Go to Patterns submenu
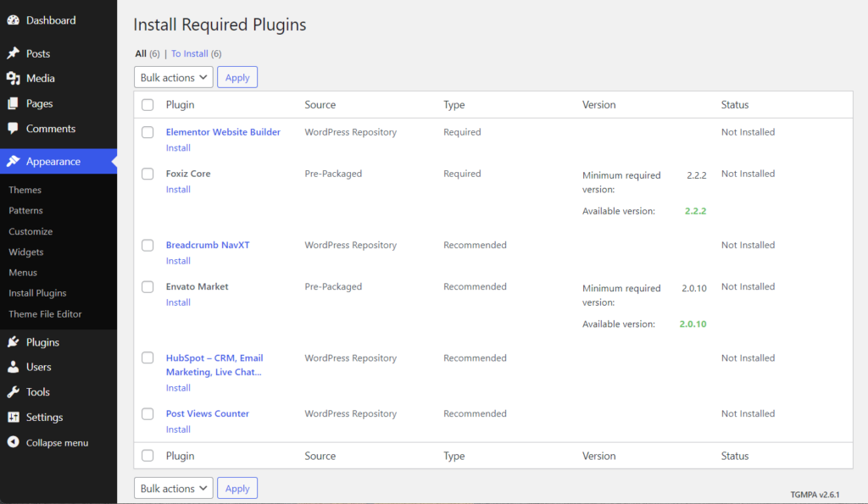 click(25, 210)
